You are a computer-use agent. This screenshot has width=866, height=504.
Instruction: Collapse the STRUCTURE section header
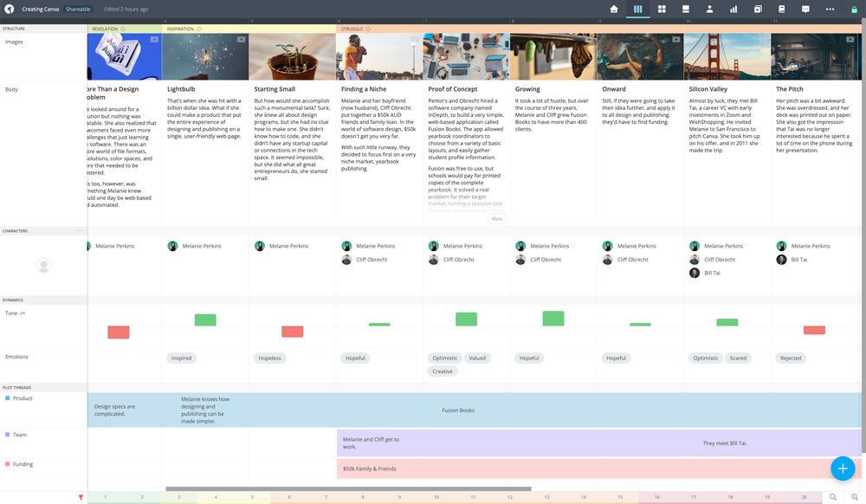pos(43,29)
